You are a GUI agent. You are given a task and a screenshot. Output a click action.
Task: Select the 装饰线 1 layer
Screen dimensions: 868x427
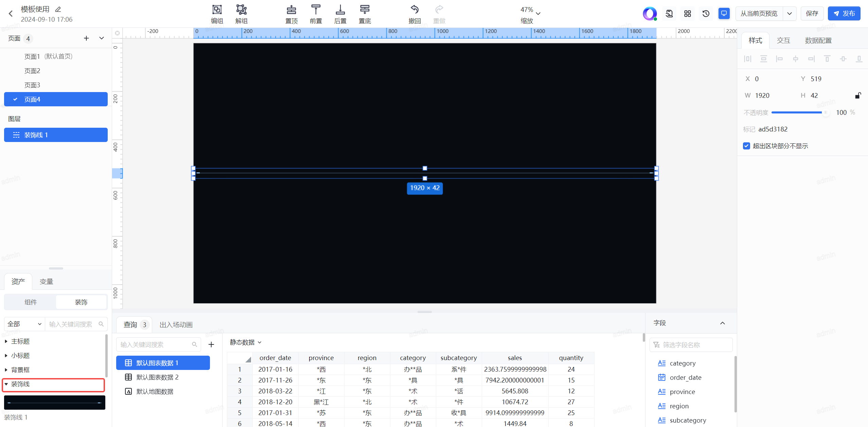coord(56,135)
